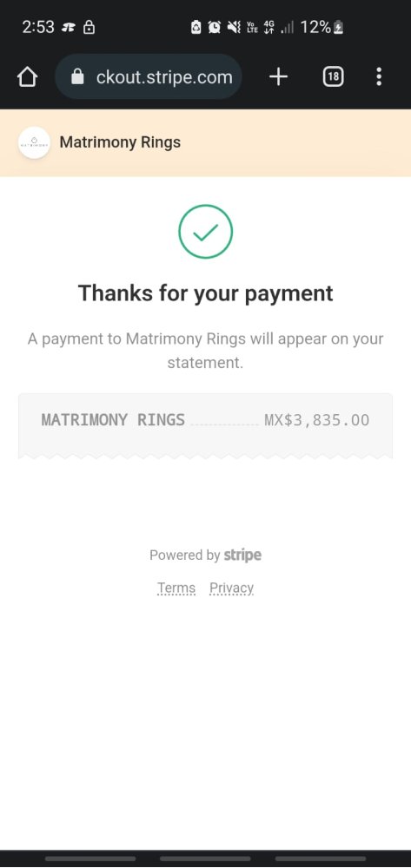
Task: Open the Terms link
Action: (x=176, y=588)
